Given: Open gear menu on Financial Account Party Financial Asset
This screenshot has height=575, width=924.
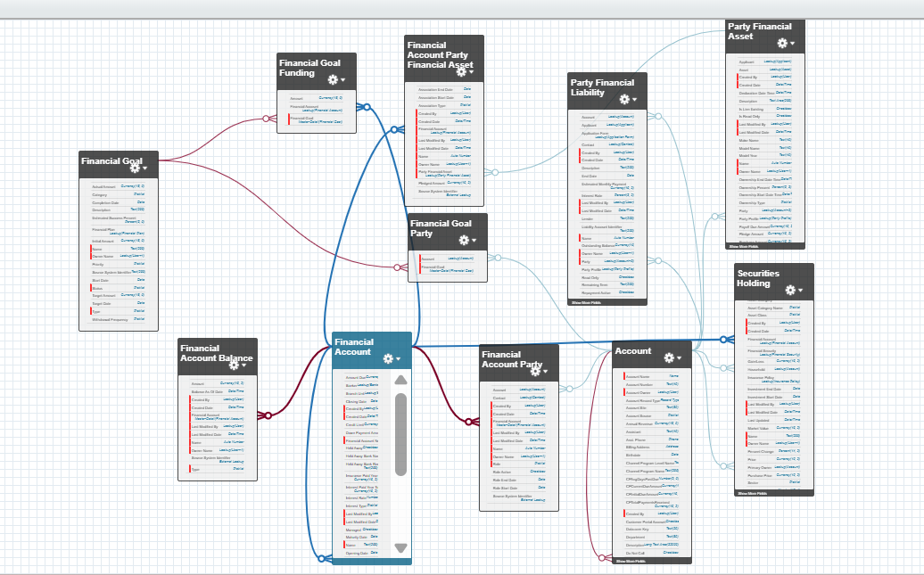Looking at the screenshot, I should (x=465, y=72).
